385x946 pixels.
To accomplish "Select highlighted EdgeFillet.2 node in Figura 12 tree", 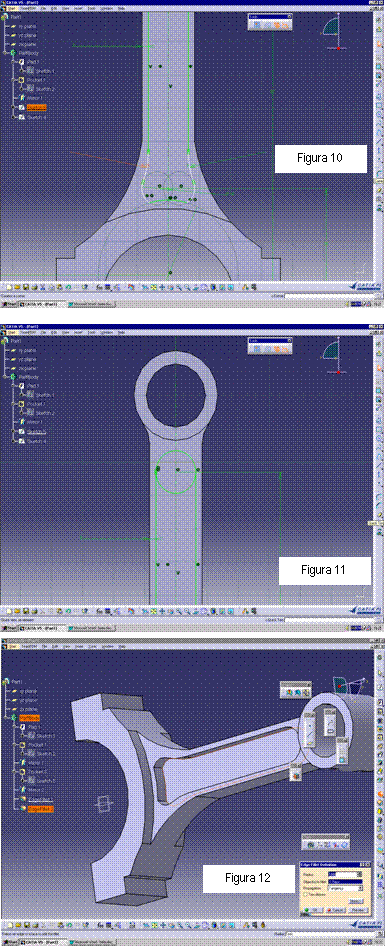I will coord(40,809).
